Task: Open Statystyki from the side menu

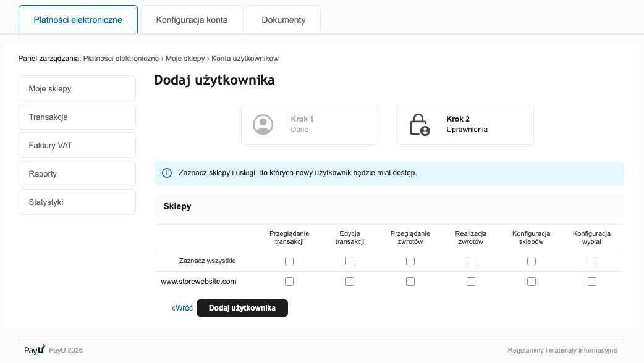Action: pyautogui.click(x=77, y=202)
